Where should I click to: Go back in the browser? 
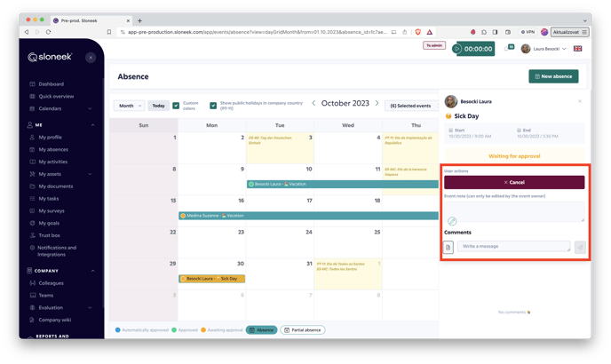pos(27,32)
